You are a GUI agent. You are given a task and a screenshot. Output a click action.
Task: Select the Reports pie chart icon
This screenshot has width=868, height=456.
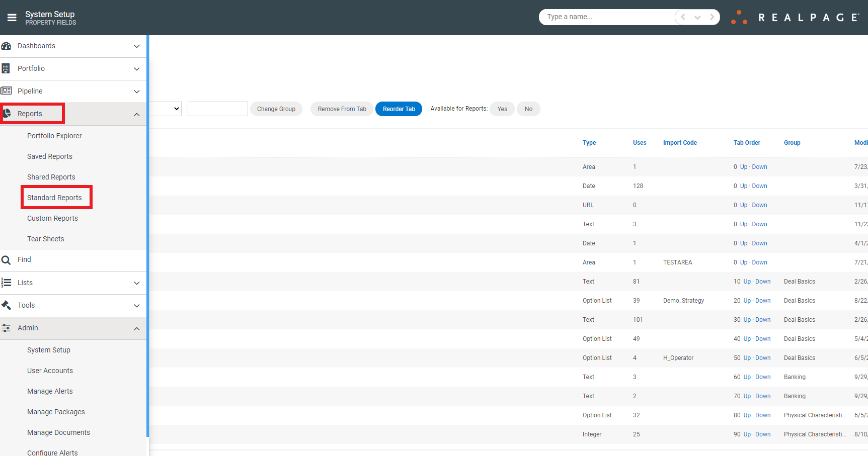point(7,113)
